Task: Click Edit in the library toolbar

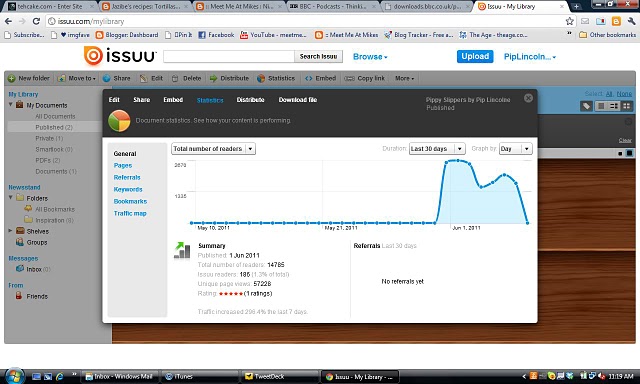Action: coord(151,78)
